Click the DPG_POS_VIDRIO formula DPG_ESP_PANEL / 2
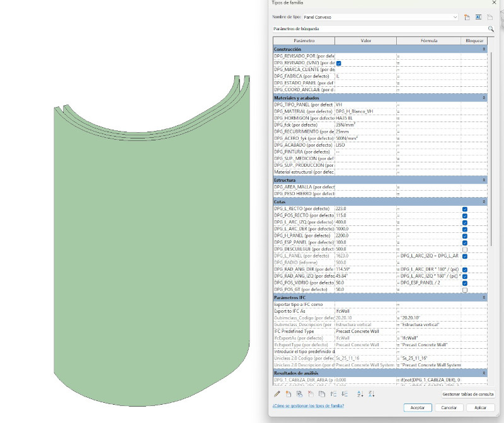Viewport: 504px width, 423px height. coord(429,283)
